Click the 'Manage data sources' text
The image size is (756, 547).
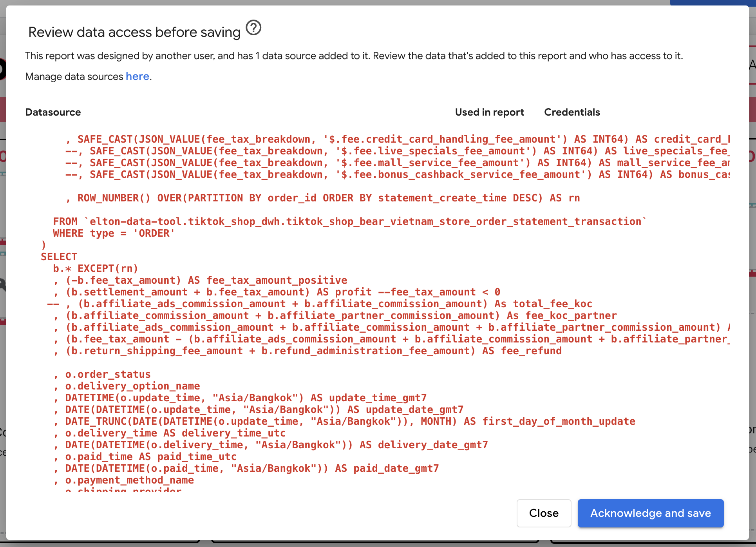pos(74,76)
